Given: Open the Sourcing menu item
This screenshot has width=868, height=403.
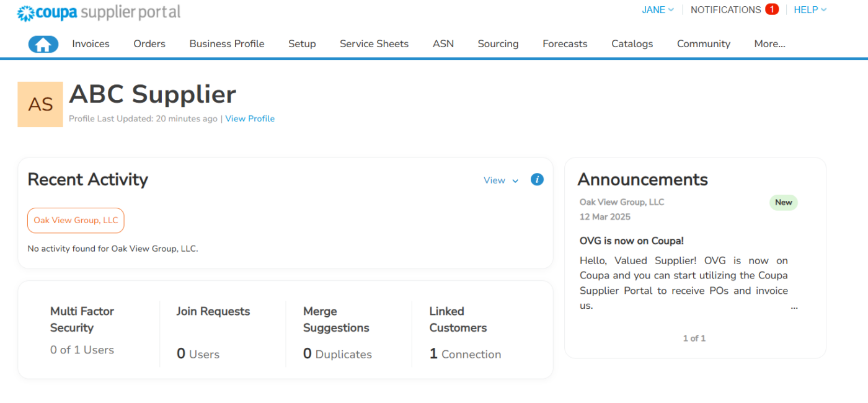Looking at the screenshot, I should coord(498,43).
